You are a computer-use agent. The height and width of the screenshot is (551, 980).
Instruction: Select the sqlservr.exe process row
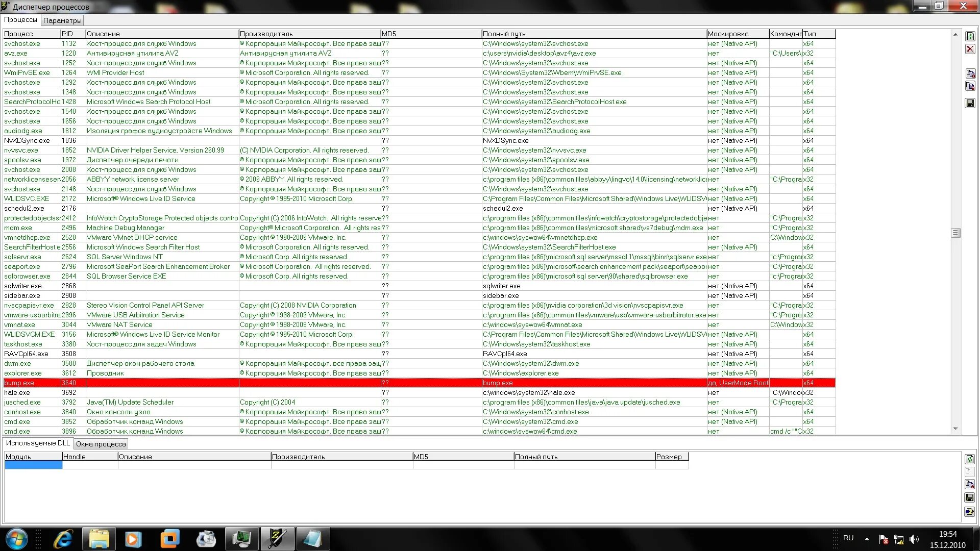(419, 257)
